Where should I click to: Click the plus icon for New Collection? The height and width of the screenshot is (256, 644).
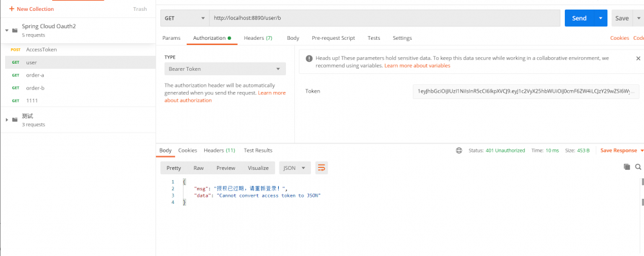[x=12, y=8]
